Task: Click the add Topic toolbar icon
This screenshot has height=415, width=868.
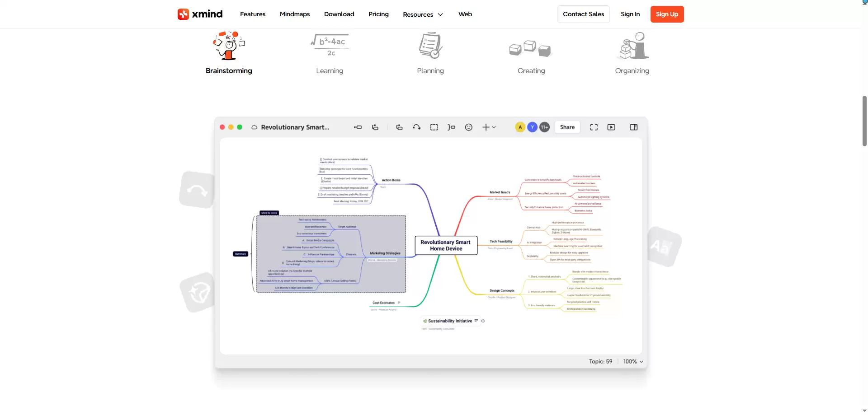Action: pyautogui.click(x=358, y=127)
